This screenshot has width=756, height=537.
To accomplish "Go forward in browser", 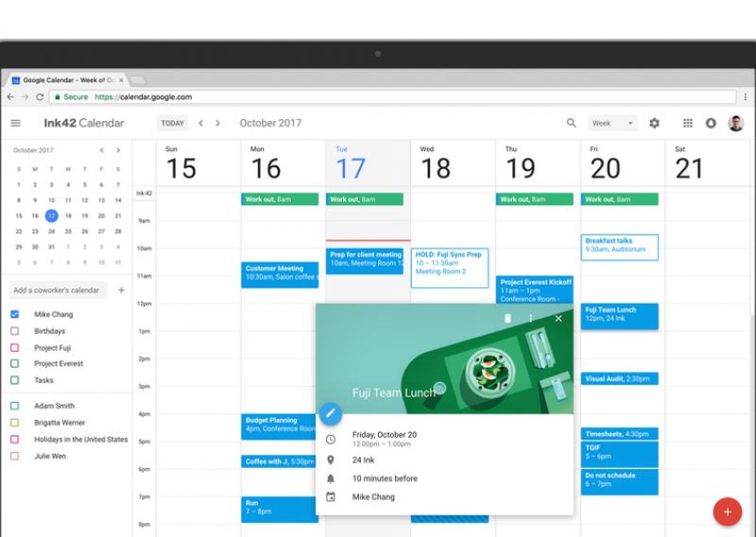I will coord(26,97).
